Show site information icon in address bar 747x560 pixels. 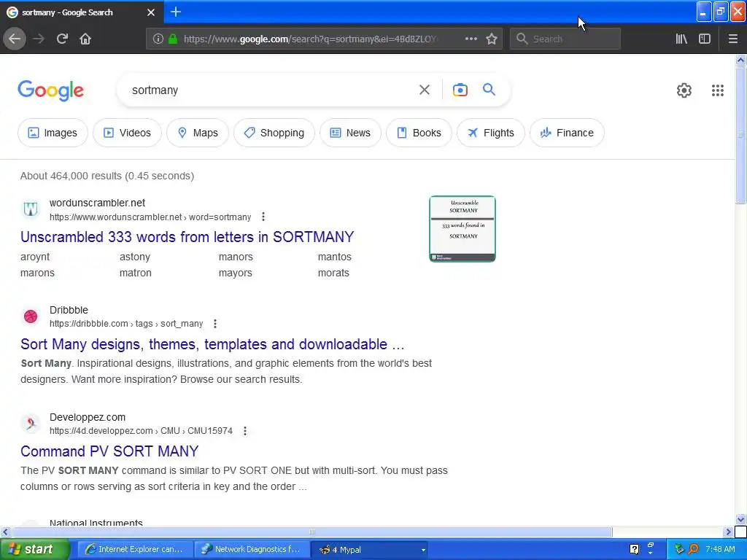click(158, 39)
